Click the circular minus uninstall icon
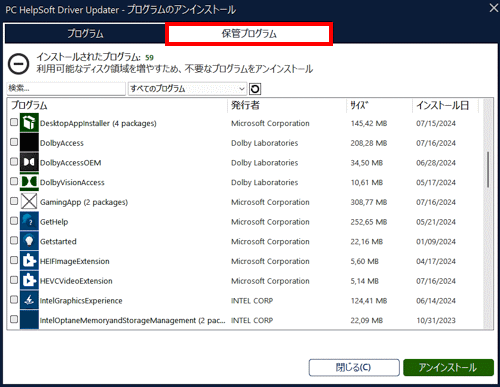500x387 pixels. 19,64
